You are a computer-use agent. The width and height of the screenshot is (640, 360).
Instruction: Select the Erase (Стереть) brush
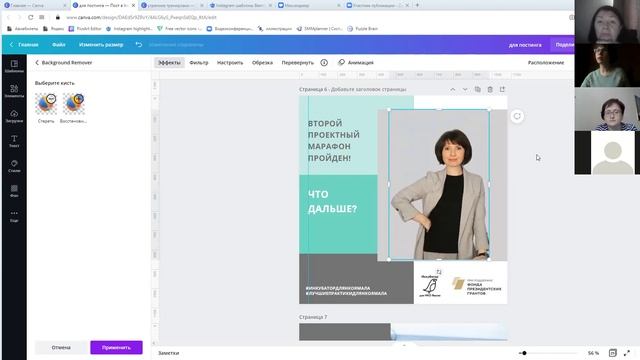(46, 108)
